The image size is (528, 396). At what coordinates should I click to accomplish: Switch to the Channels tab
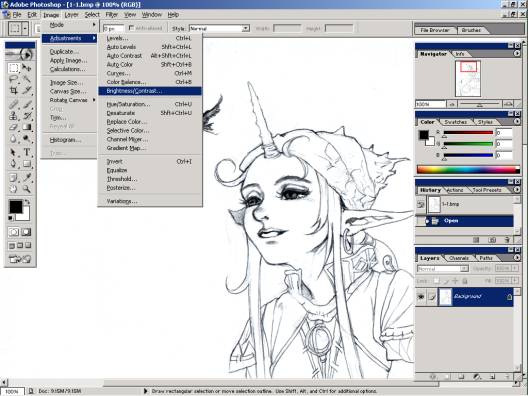coord(459,258)
